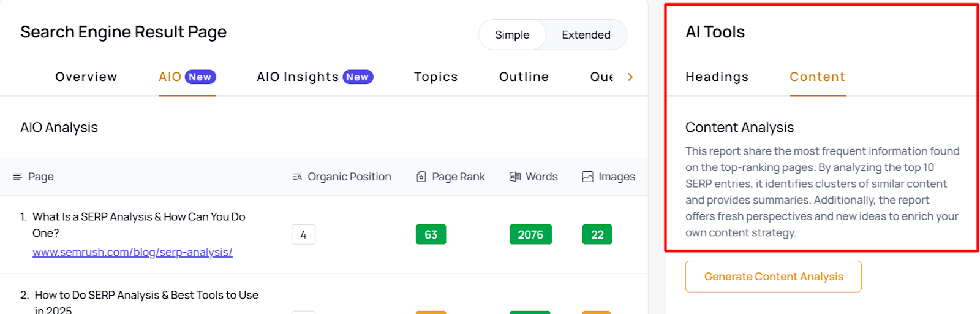
Task: Click the Page column label
Action: (x=41, y=177)
